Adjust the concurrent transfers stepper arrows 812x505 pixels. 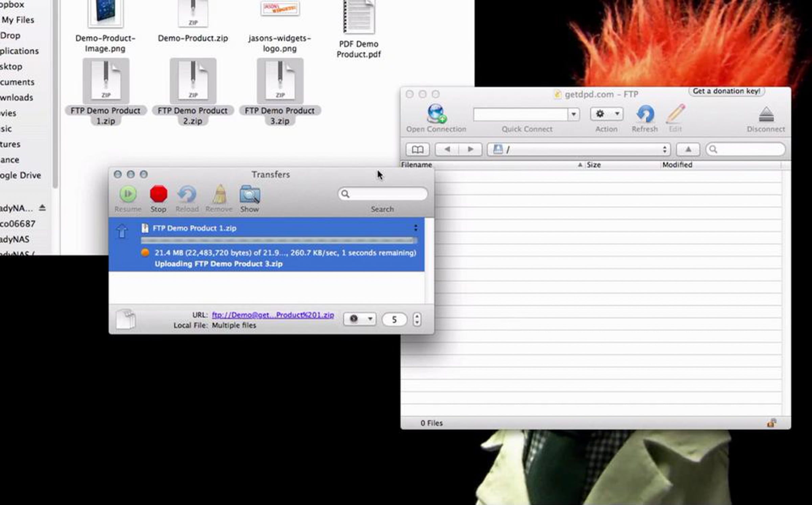[x=417, y=319]
